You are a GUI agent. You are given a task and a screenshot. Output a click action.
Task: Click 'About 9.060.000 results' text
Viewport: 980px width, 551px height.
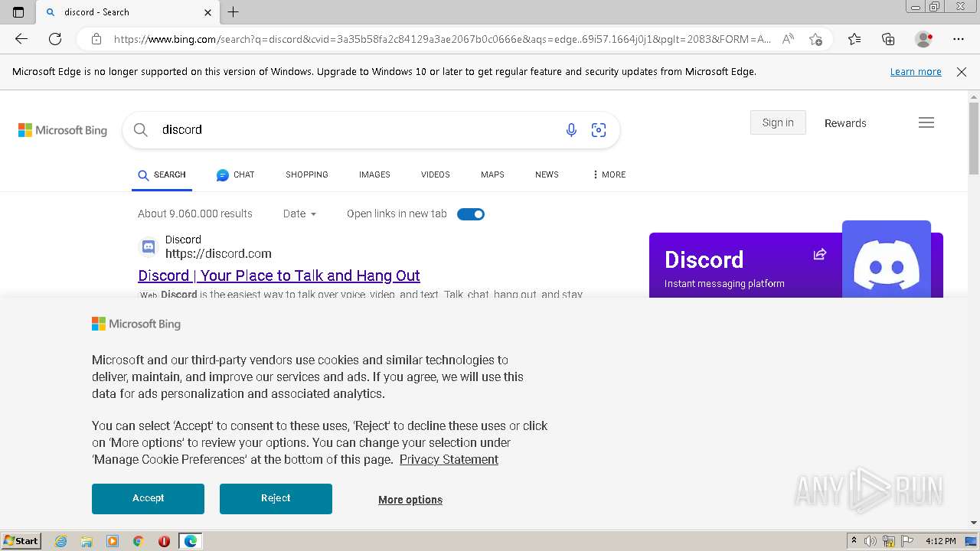(x=195, y=214)
